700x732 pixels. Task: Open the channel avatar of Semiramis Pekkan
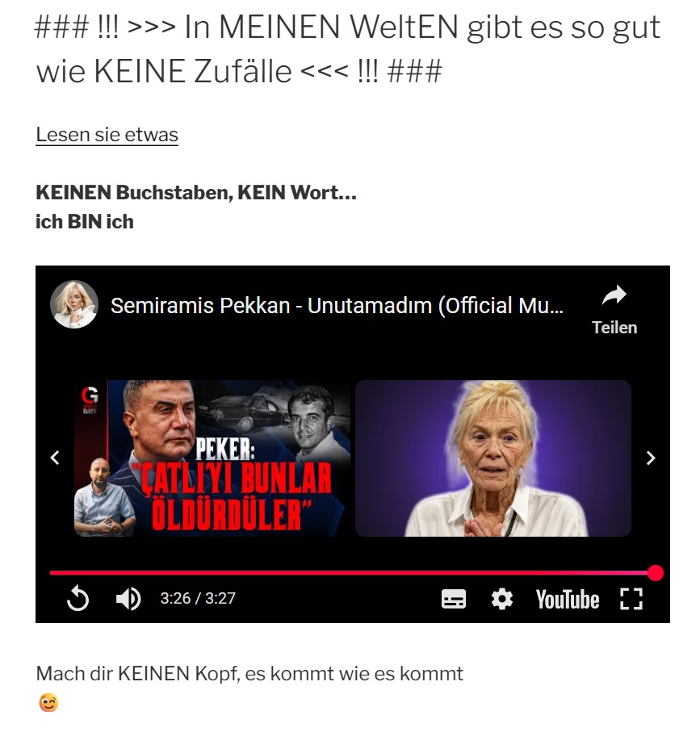[74, 304]
